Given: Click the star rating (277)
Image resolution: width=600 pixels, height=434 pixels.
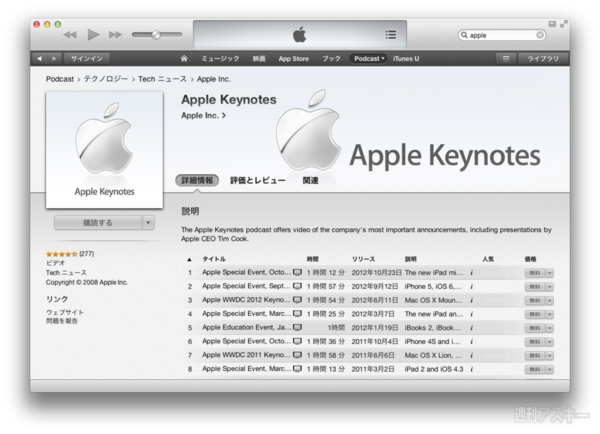Looking at the screenshot, I should point(70,254).
